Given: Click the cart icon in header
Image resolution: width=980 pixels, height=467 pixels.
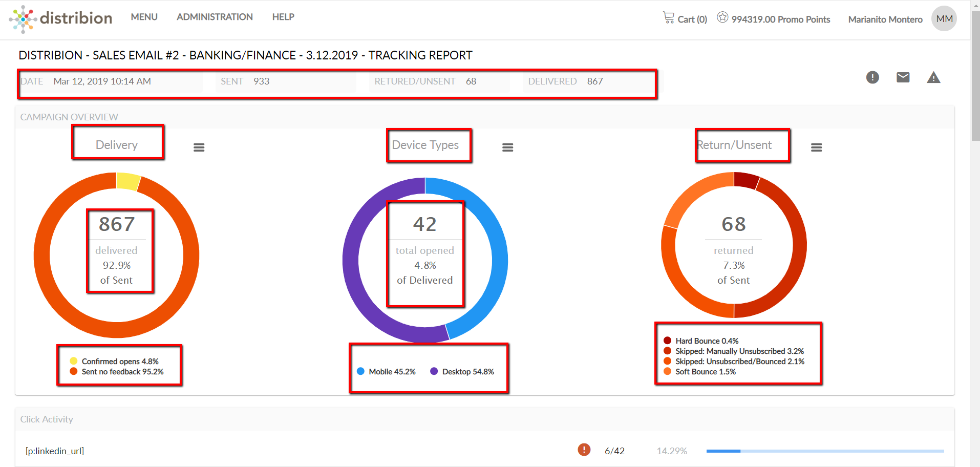Looking at the screenshot, I should coord(669,18).
